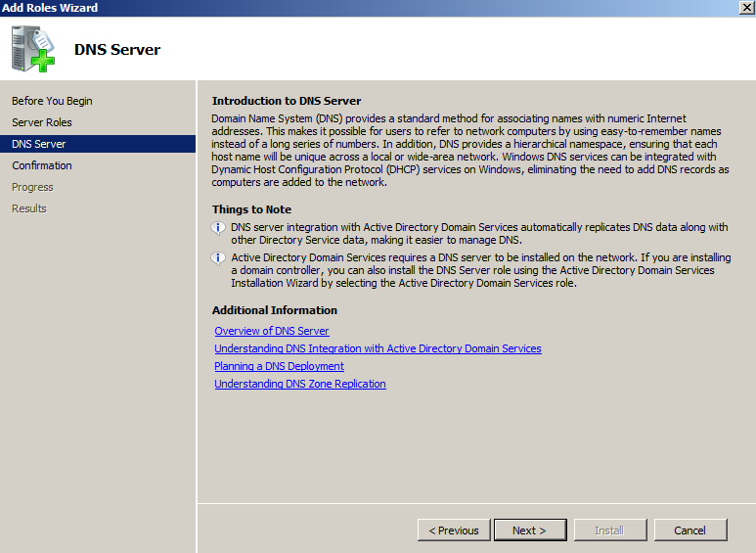The height and width of the screenshot is (553, 756).
Task: Click the Introduction to DNS Server heading
Action: (287, 101)
